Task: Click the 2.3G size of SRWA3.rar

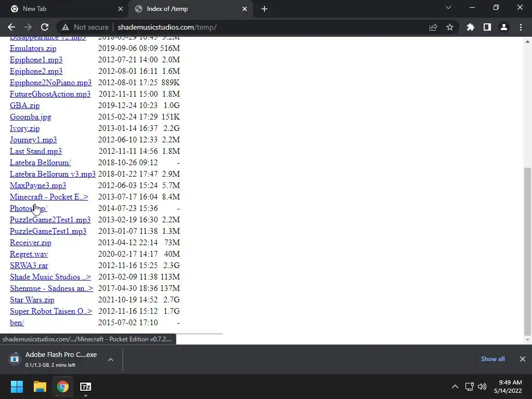Action: point(171,265)
